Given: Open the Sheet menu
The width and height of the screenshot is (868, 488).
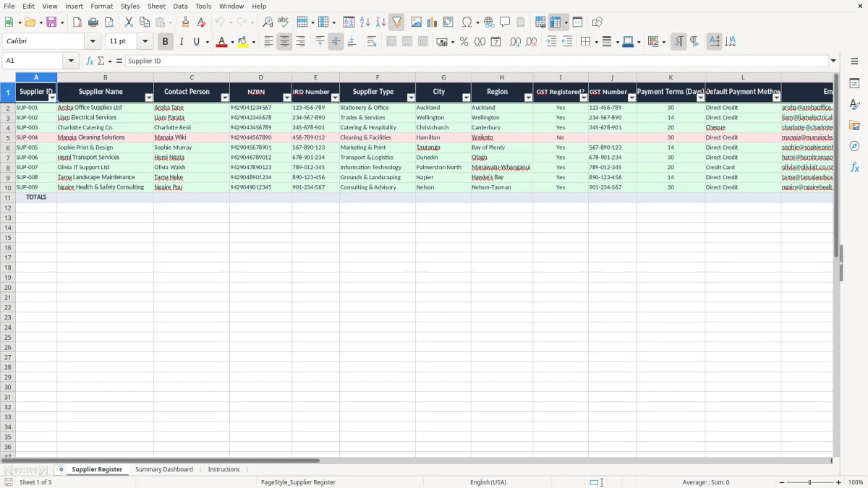Looking at the screenshot, I should [x=156, y=6].
